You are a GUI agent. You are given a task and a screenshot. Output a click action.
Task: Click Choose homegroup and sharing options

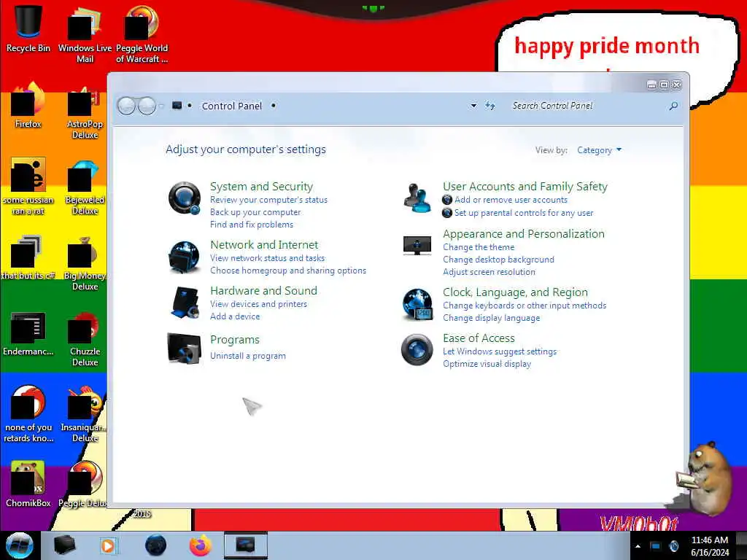coord(288,271)
